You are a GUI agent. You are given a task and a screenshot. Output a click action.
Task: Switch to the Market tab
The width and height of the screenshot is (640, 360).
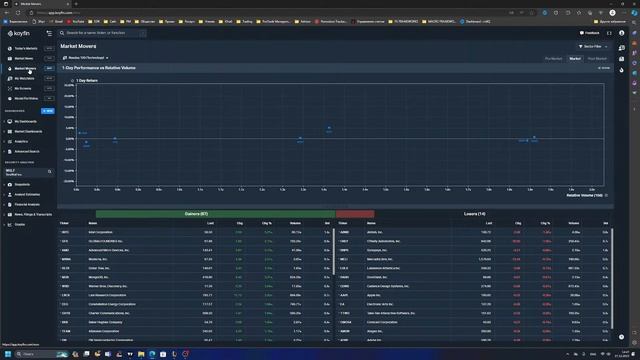[575, 59]
